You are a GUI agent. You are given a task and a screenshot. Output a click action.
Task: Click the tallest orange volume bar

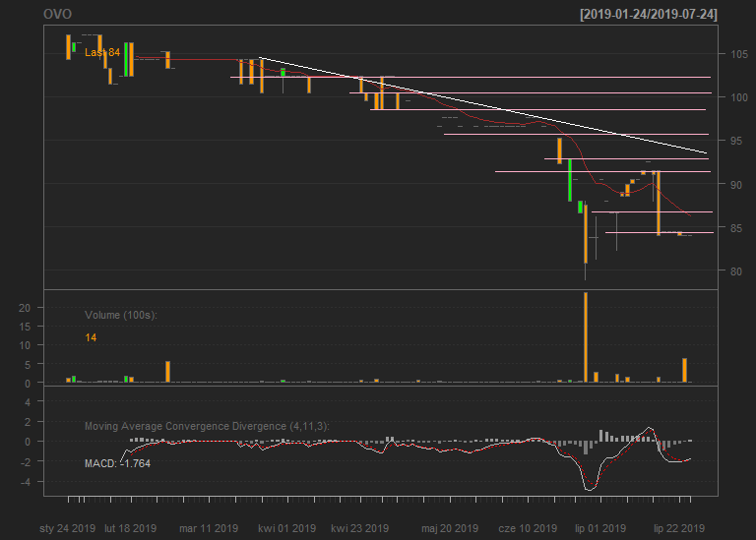point(586,337)
